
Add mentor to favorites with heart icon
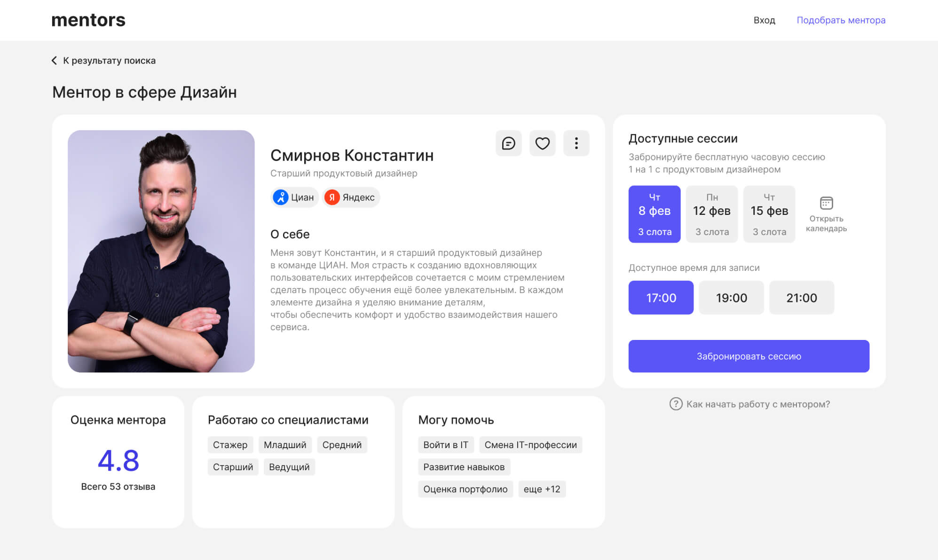tap(542, 143)
